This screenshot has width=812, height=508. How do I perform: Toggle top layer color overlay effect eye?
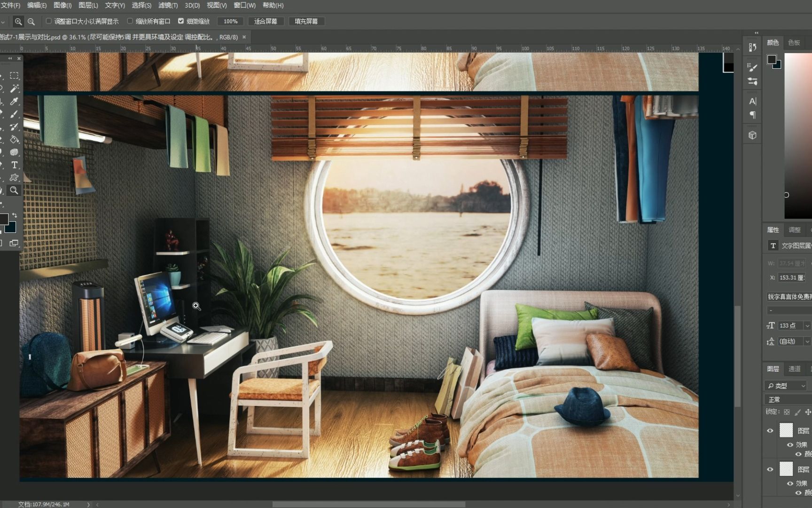[798, 454]
